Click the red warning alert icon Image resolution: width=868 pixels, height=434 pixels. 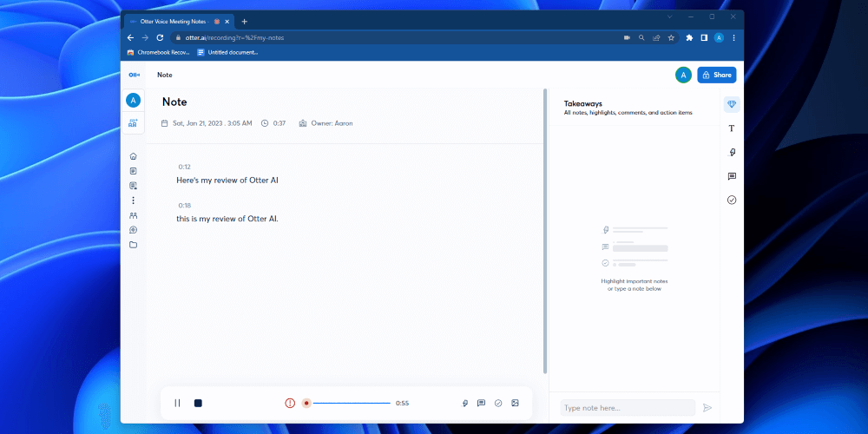coord(290,403)
